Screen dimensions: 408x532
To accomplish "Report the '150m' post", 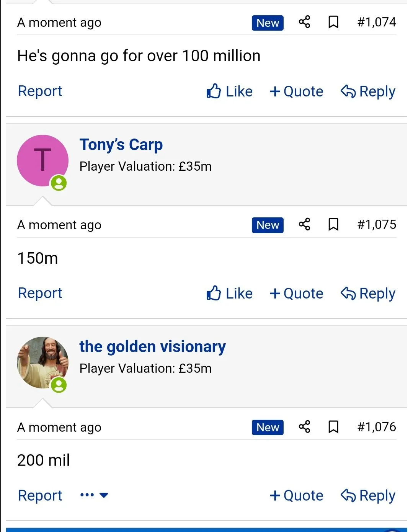I will coord(40,293).
